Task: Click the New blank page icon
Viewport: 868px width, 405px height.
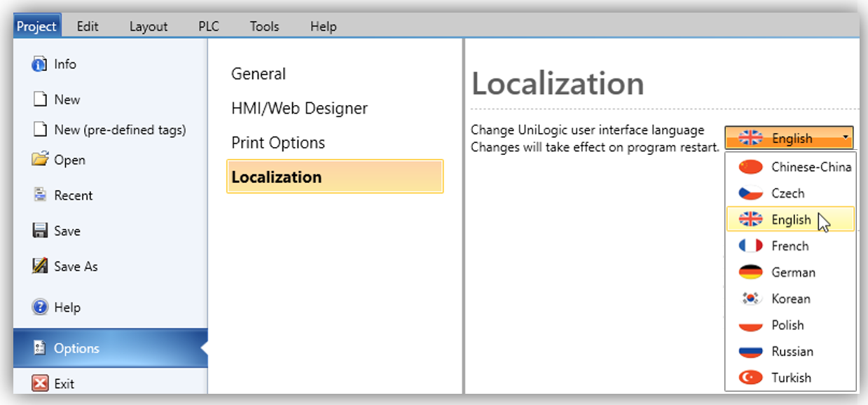Action: click(x=41, y=99)
